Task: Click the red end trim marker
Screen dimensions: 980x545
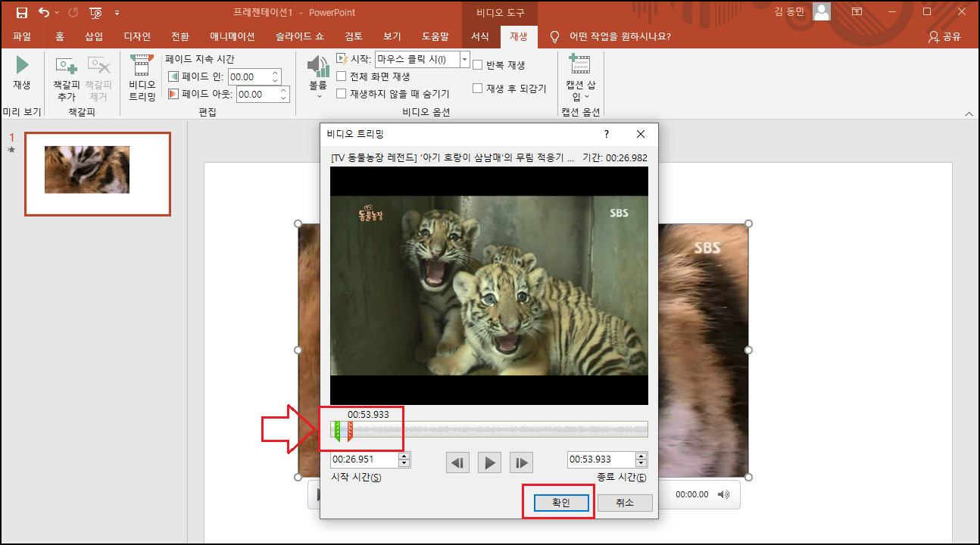Action: [x=350, y=431]
